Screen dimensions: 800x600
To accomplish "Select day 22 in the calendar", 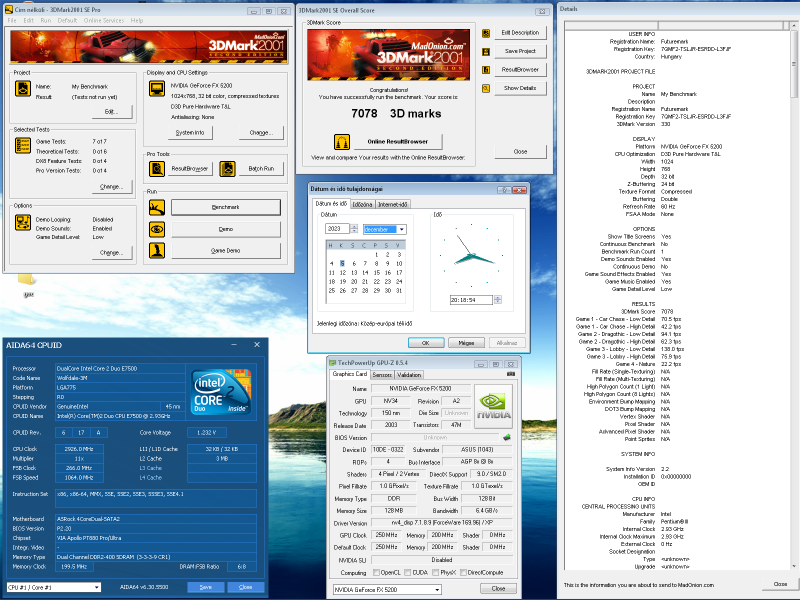I will pos(377,282).
